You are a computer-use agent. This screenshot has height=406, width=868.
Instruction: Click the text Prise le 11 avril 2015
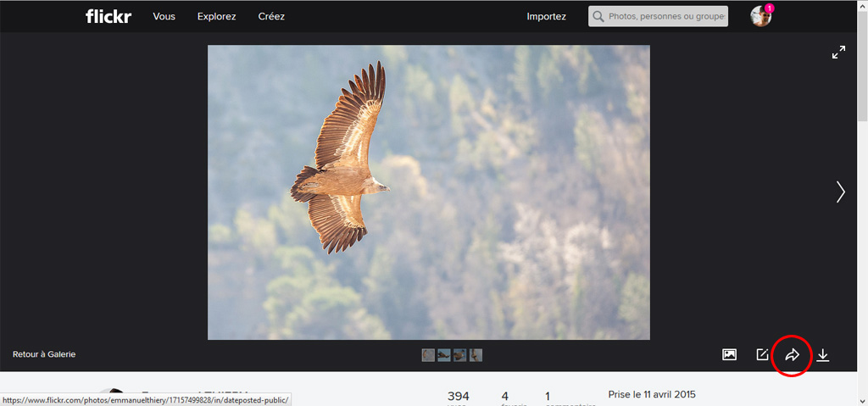tap(652, 395)
